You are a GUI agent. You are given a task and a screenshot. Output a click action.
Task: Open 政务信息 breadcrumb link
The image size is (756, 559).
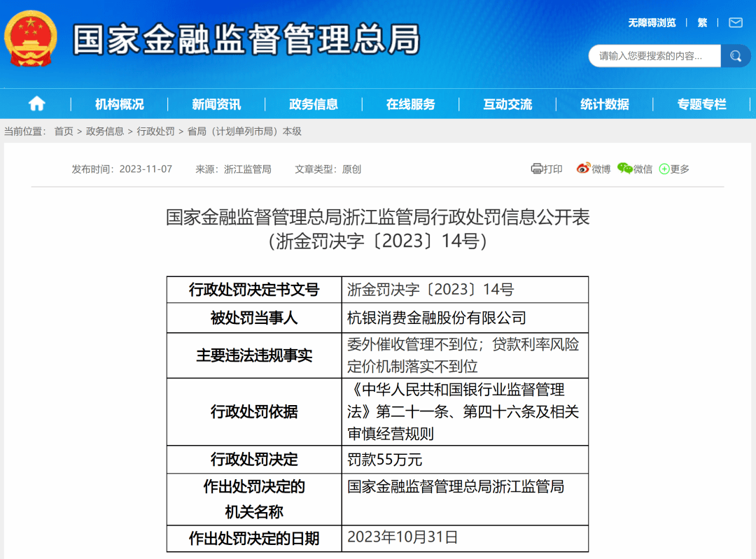click(x=104, y=131)
